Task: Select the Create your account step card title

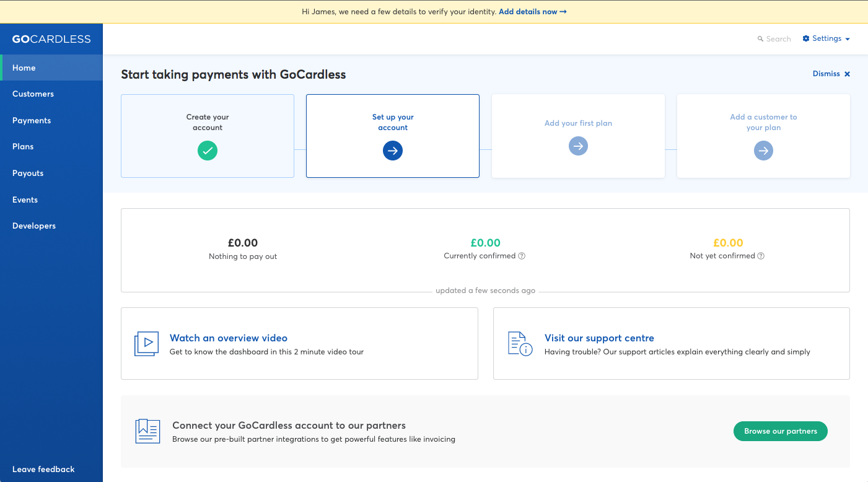Action: (x=208, y=122)
